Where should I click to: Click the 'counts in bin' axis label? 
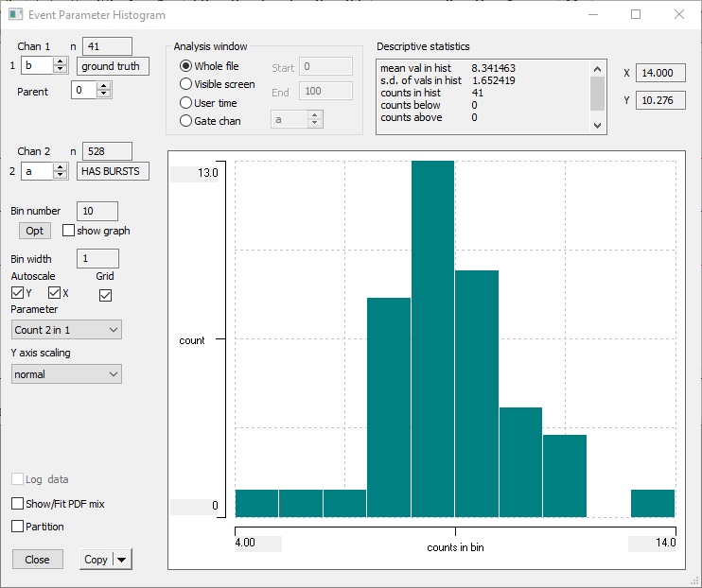tap(455, 547)
